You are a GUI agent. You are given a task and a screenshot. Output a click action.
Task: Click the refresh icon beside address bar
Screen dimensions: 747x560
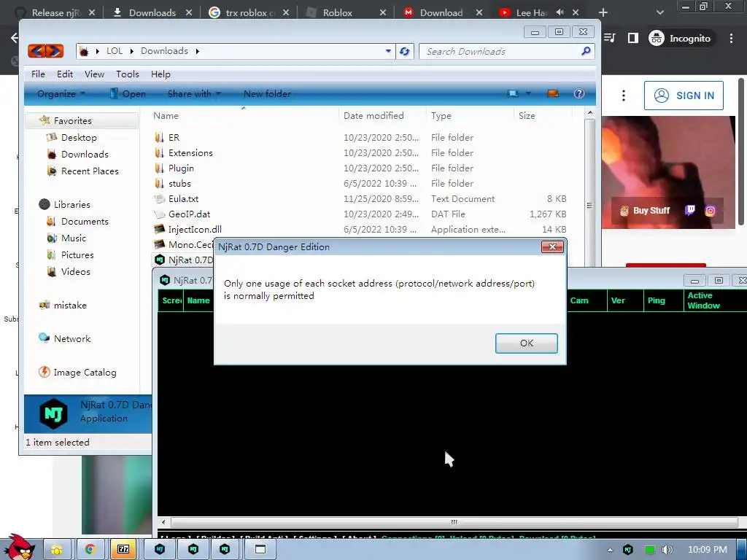[404, 52]
